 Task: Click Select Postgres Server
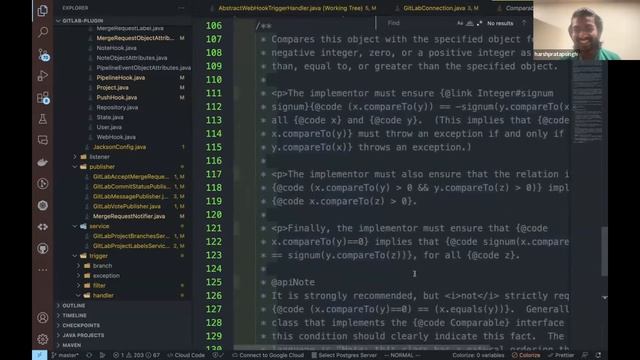344,355
